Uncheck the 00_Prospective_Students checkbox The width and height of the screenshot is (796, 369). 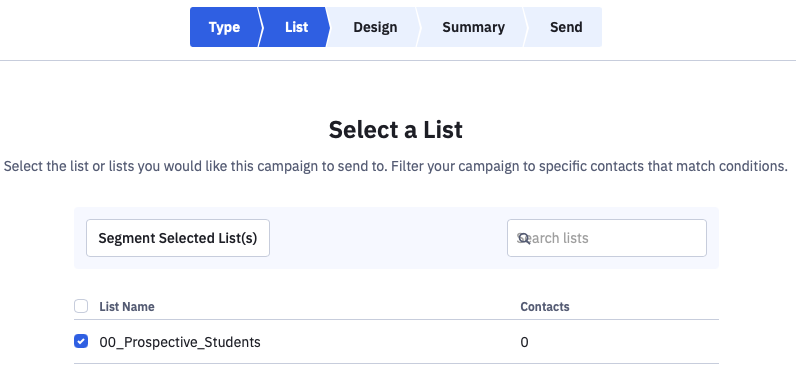pos(81,342)
